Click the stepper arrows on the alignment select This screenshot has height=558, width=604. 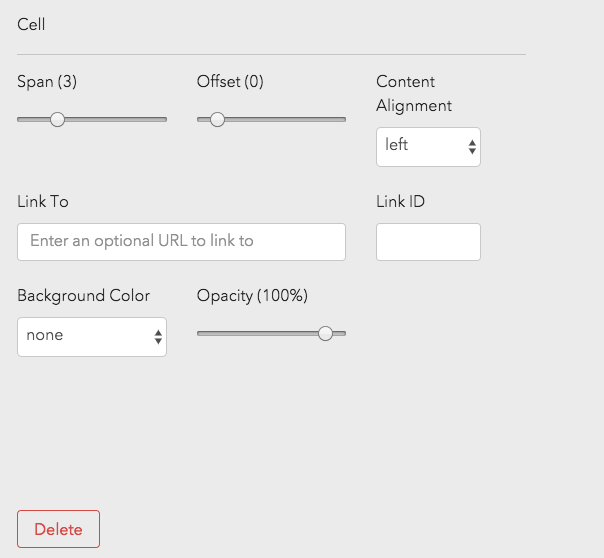[472, 147]
